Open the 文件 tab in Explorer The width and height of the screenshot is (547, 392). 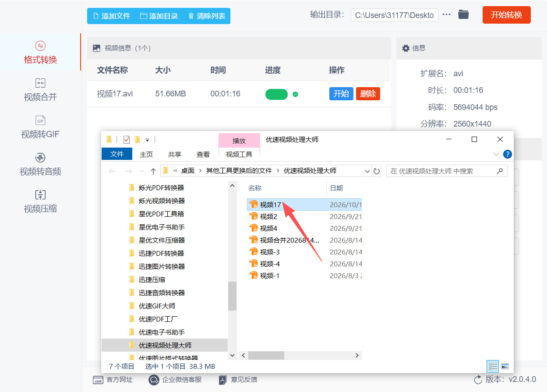pyautogui.click(x=117, y=154)
